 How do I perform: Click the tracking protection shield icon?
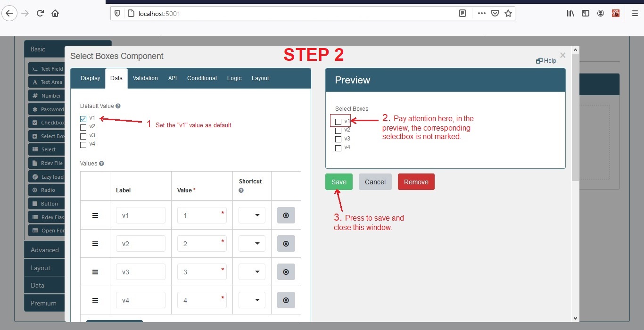pyautogui.click(x=118, y=13)
